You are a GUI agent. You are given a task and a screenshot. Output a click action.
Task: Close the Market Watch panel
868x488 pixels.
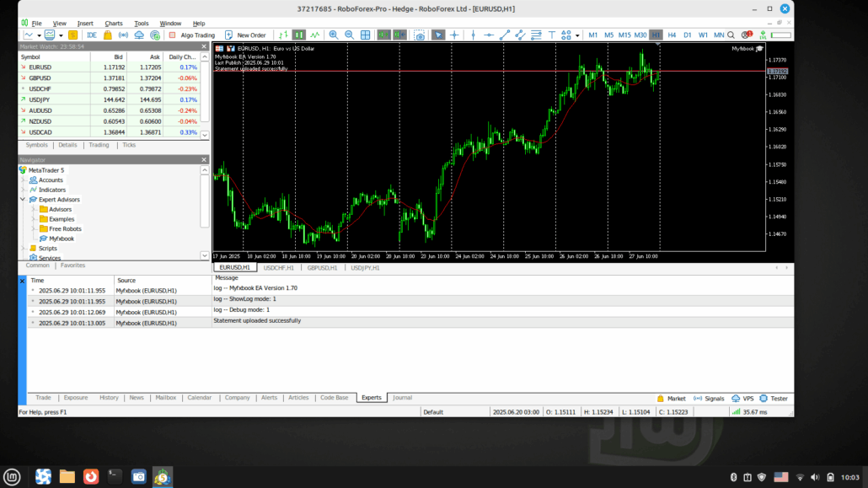204,46
